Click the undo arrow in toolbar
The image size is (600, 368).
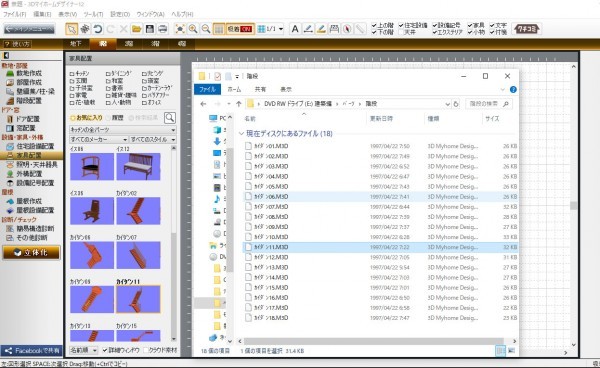(x=98, y=29)
